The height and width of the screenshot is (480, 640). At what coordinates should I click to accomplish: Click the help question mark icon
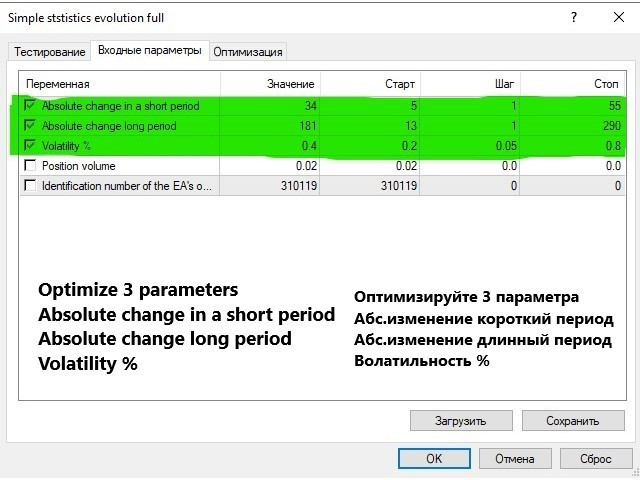point(574,18)
